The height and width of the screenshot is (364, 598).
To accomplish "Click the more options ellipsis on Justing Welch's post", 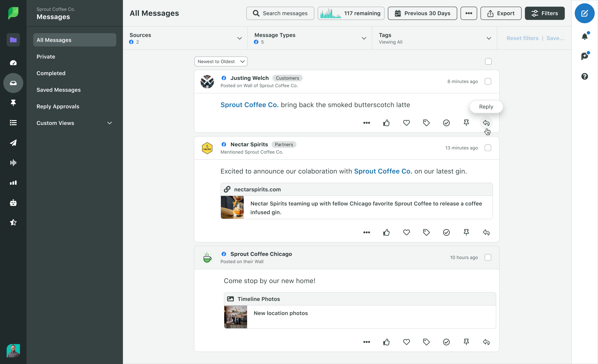I will 366,123.
